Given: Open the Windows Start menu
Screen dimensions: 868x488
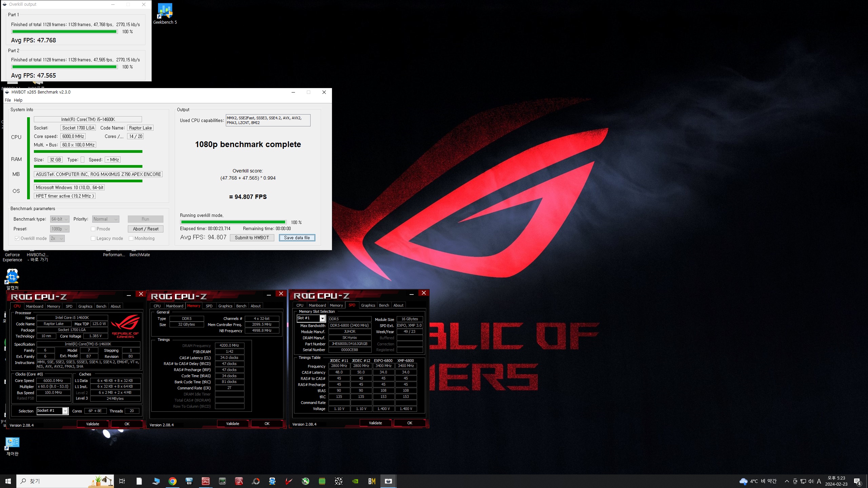Looking at the screenshot, I should pyautogui.click(x=8, y=481).
